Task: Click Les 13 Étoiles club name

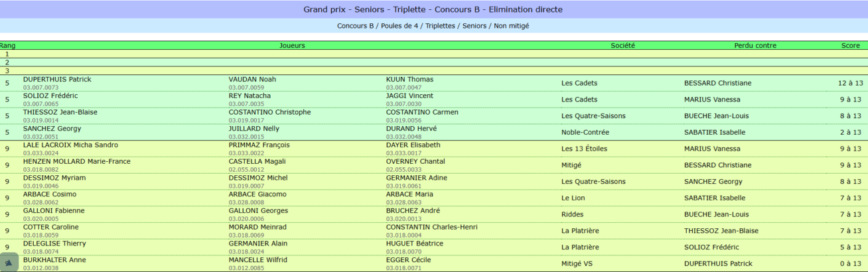Action: tap(584, 149)
